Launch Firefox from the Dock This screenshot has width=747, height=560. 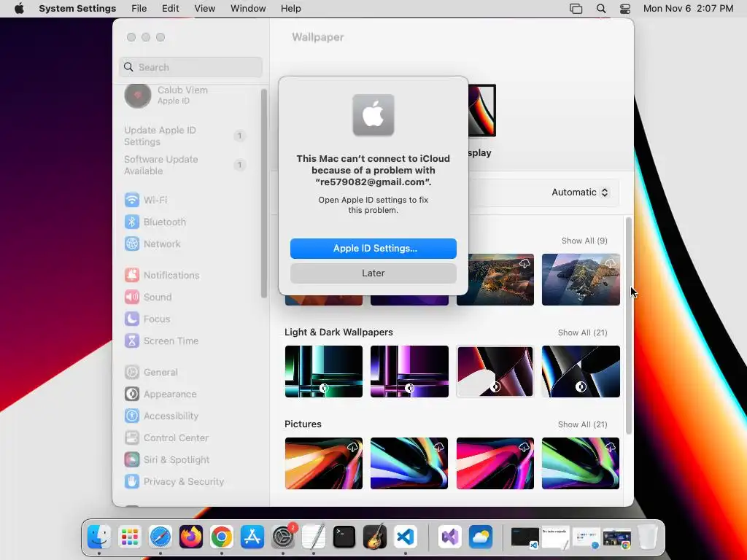190,537
